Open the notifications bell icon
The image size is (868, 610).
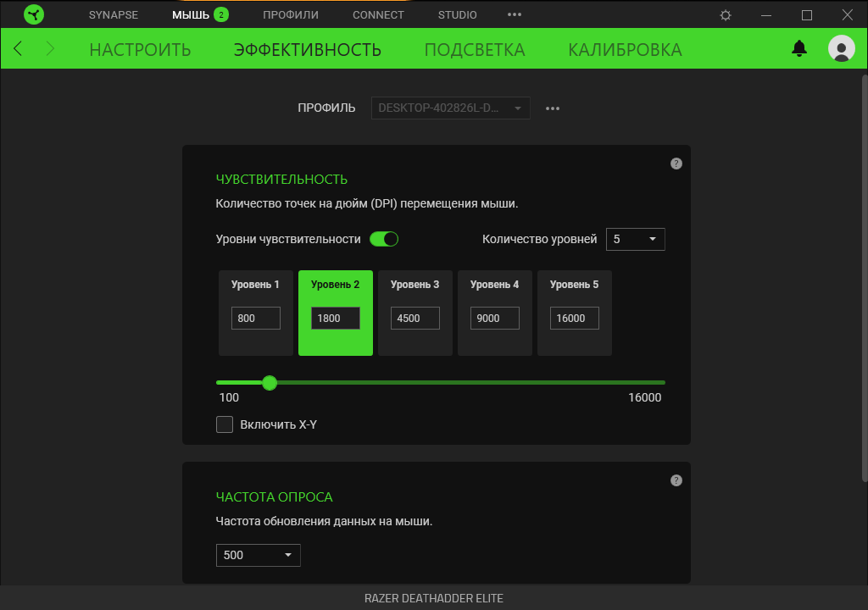point(798,48)
